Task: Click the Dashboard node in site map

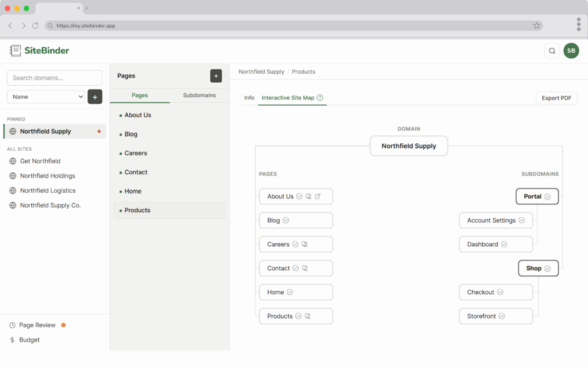Action: tap(496, 244)
